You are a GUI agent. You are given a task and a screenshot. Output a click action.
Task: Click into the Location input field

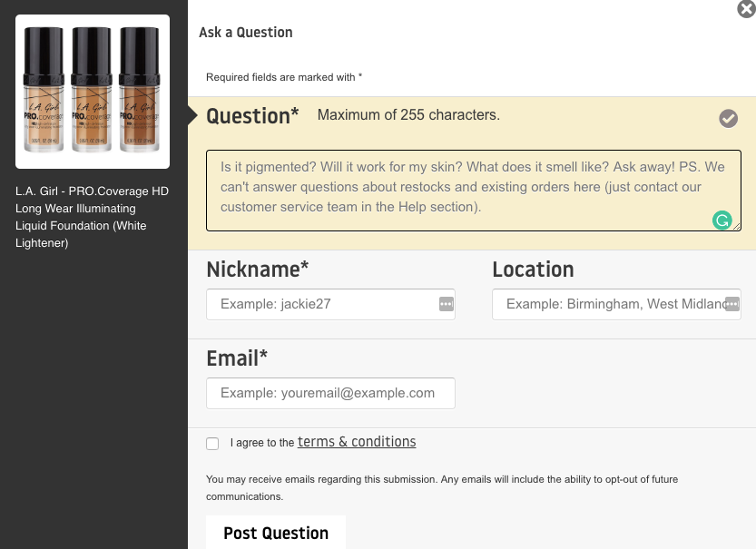point(616,304)
